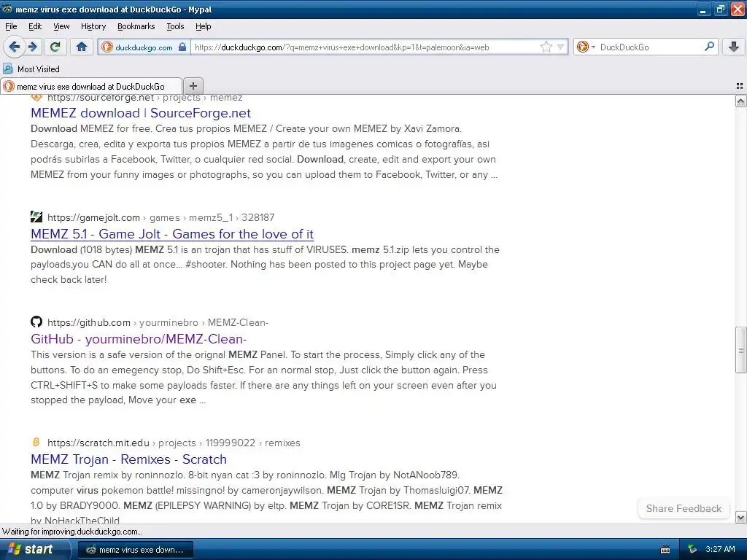Click the on-screen keyboard tray icon
The width and height of the screenshot is (747, 560).
point(665,550)
